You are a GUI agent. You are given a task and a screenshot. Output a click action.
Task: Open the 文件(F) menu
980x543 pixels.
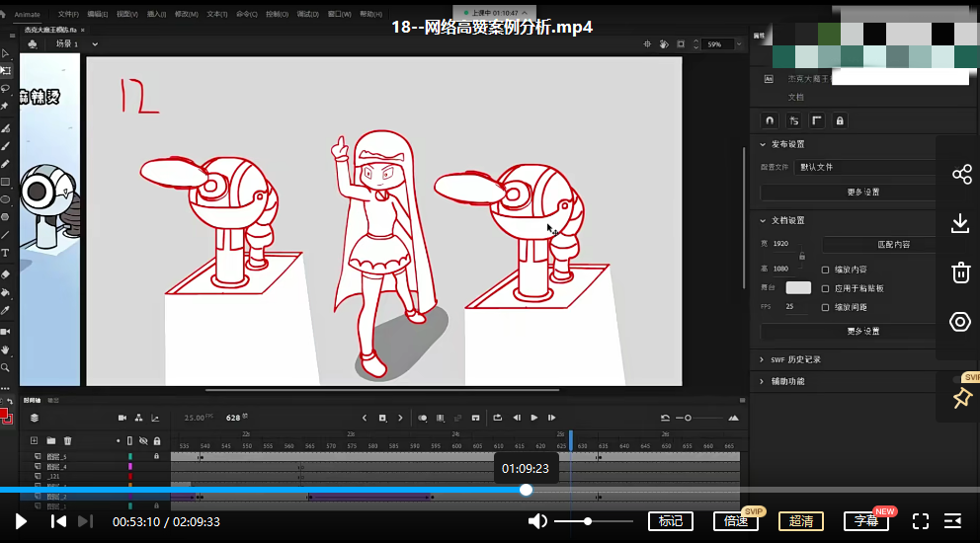click(68, 14)
